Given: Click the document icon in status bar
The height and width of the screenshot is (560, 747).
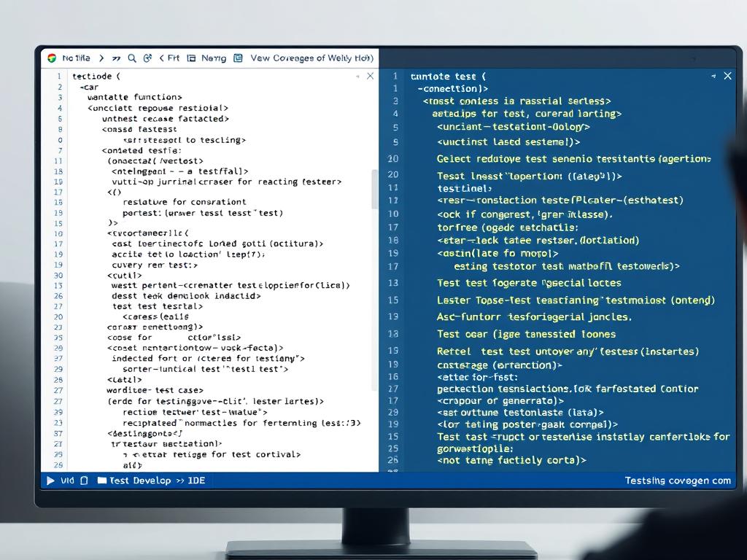Looking at the screenshot, I should tap(85, 481).
